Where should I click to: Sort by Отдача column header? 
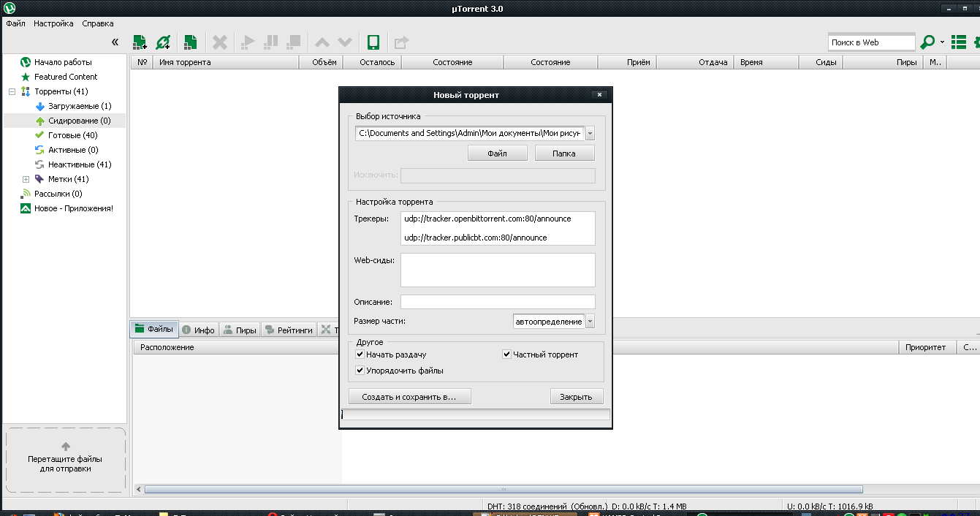pyautogui.click(x=695, y=62)
